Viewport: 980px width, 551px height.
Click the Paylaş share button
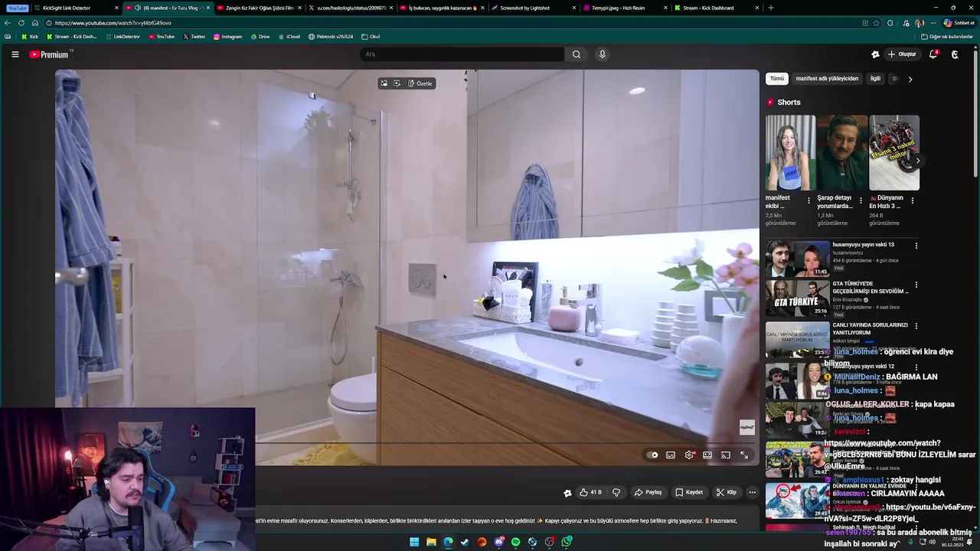[x=648, y=492]
